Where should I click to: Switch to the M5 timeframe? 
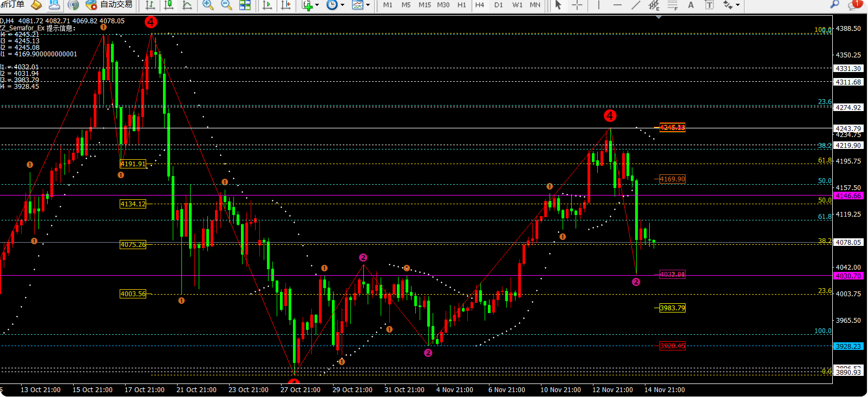coord(406,5)
